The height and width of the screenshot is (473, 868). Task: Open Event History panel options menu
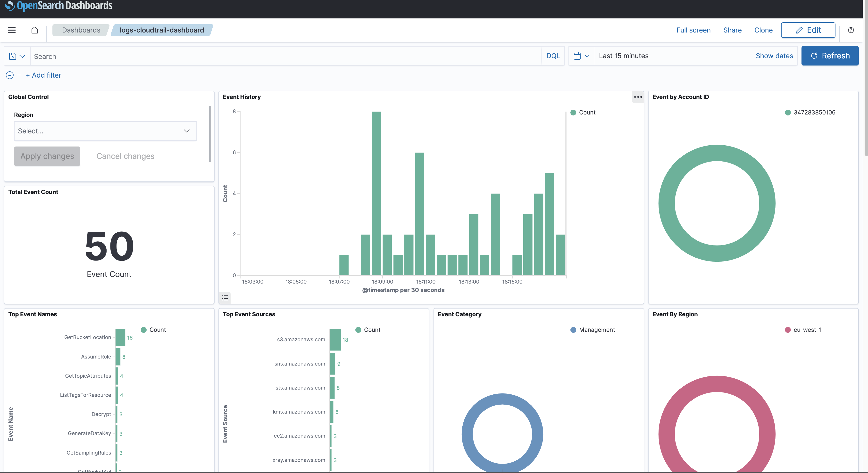(x=637, y=97)
